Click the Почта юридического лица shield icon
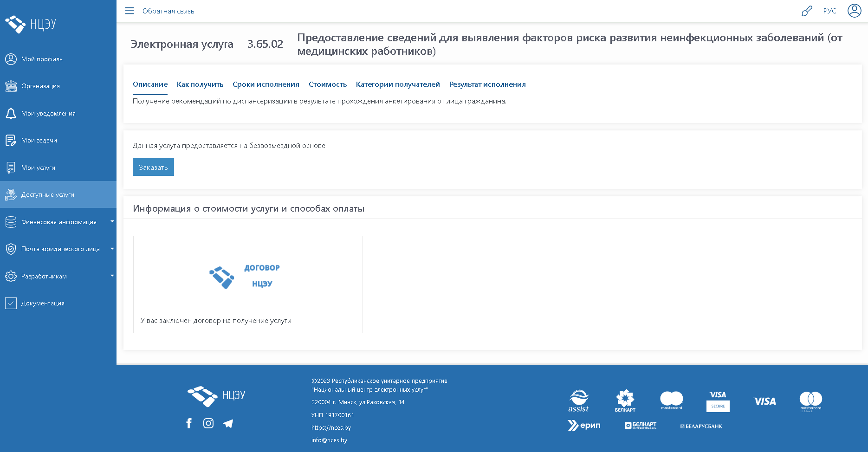868x452 pixels. coord(11,249)
